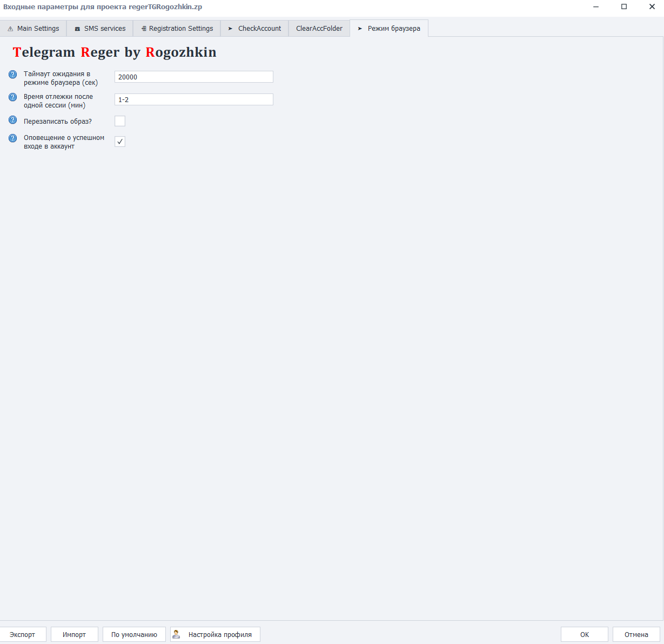
Task: Click the 'Экспорт' button
Action: [x=23, y=634]
